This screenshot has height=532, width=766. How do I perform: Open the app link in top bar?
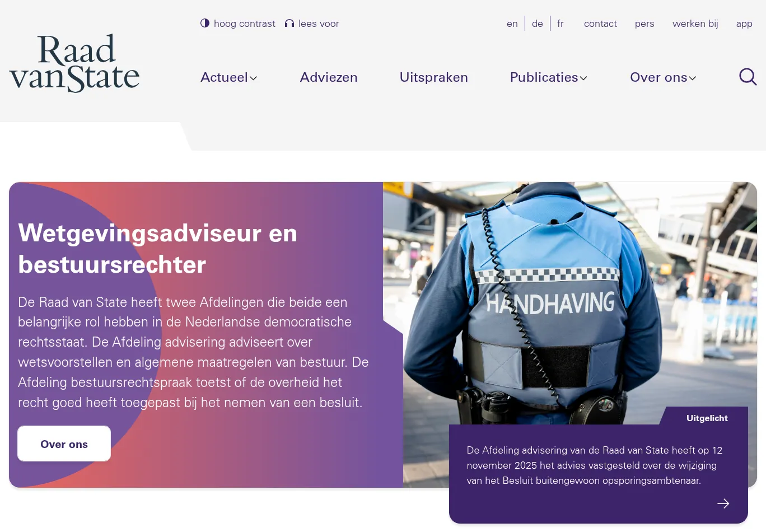click(744, 24)
